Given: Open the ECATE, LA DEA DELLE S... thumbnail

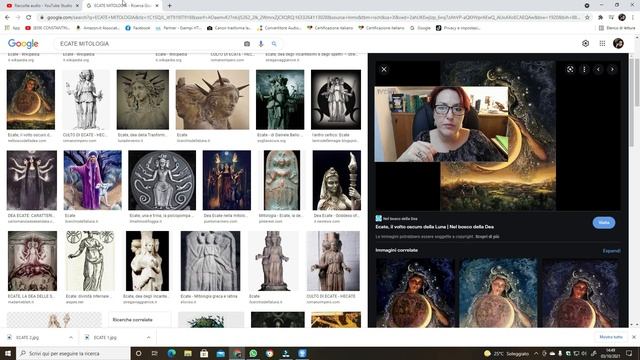Looking at the screenshot, I should [x=32, y=261].
